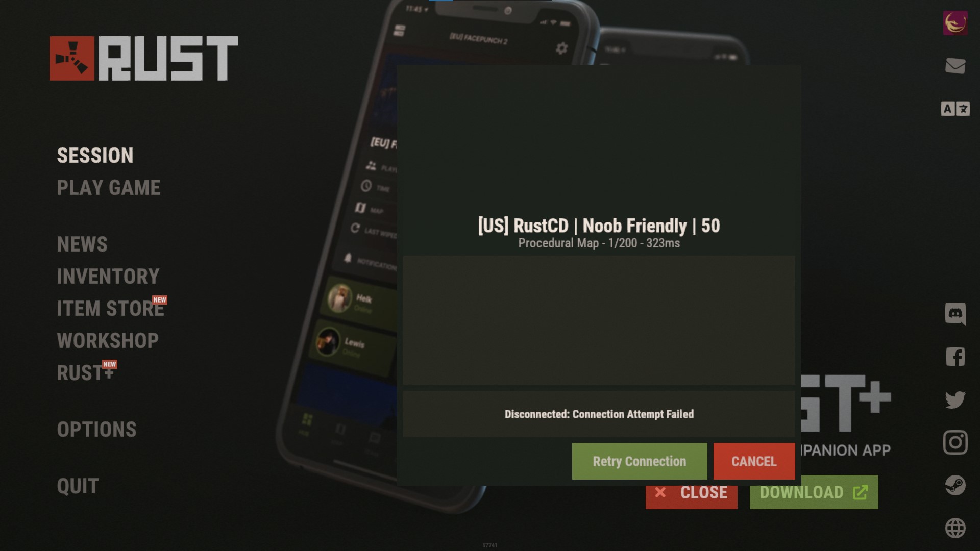Download the companion app

pyautogui.click(x=813, y=492)
